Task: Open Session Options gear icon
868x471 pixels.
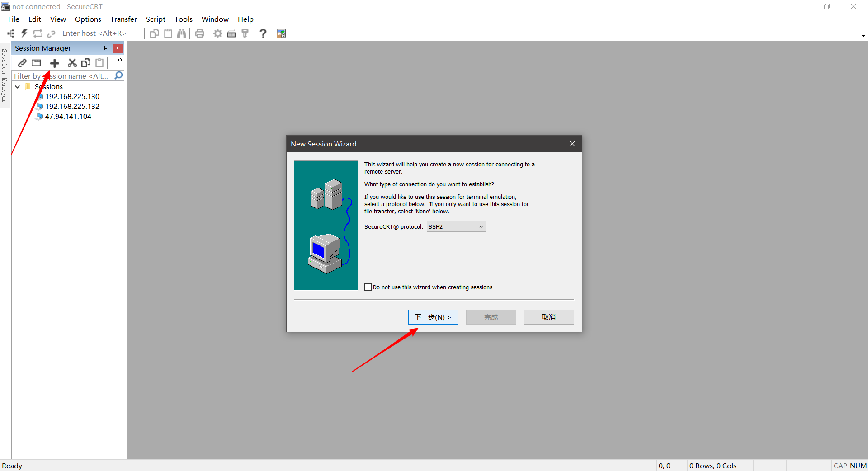Action: point(218,33)
